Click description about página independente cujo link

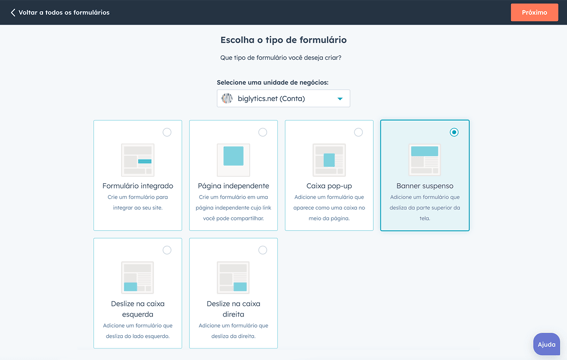tap(233, 208)
